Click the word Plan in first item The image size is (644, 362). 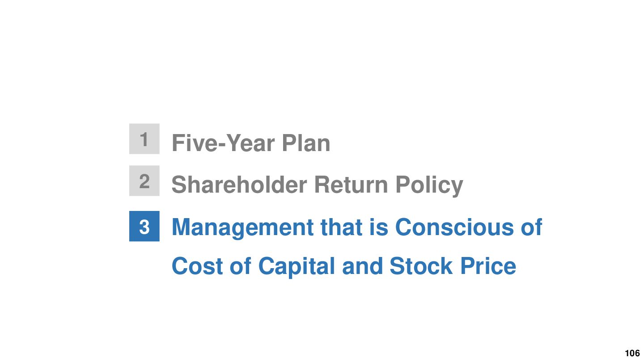(306, 143)
